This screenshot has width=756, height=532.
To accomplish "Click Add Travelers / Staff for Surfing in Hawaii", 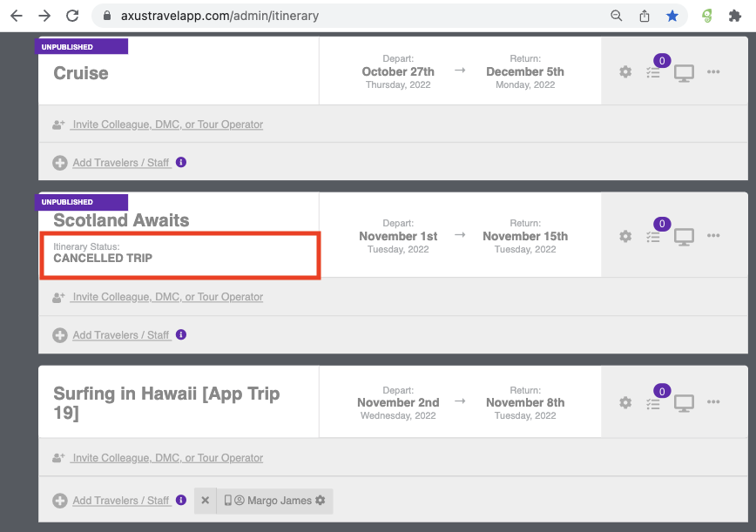I will [122, 501].
